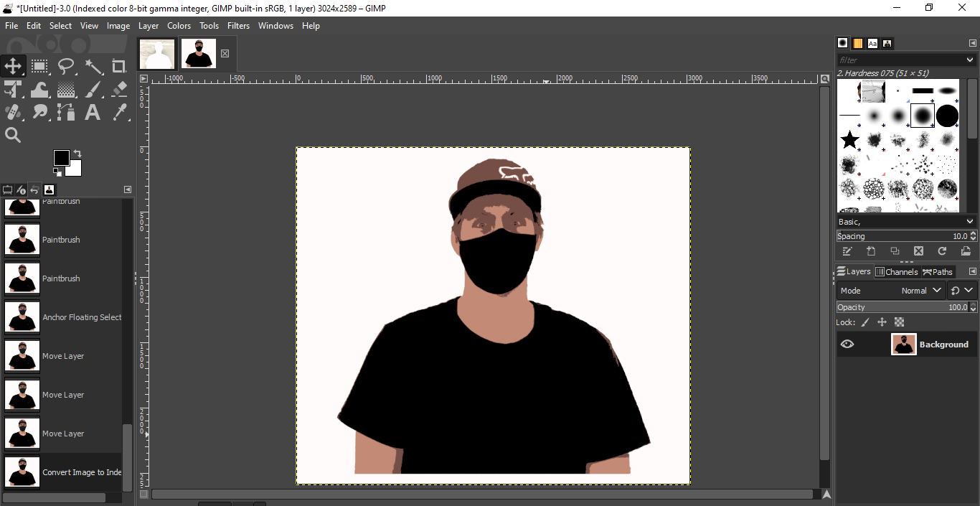The image size is (980, 506).
Task: Open the Edit menu
Action: 34,26
